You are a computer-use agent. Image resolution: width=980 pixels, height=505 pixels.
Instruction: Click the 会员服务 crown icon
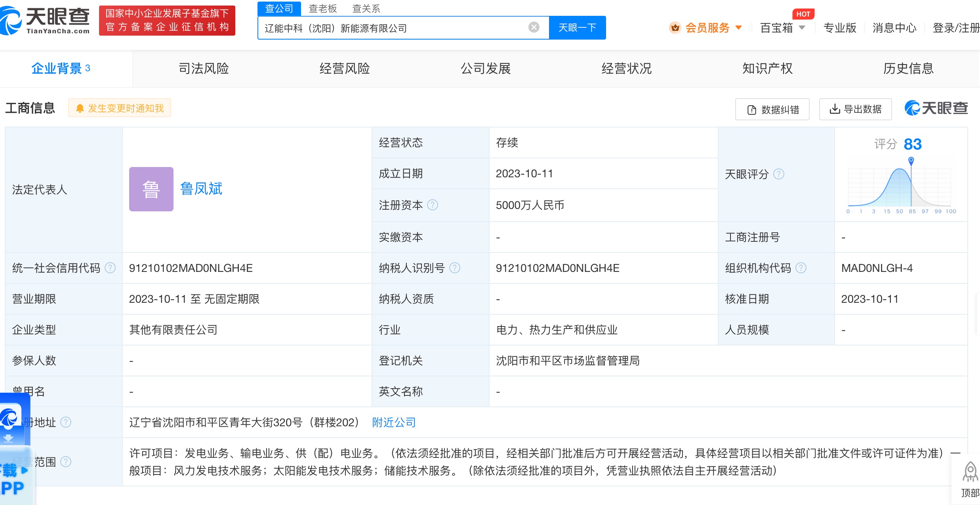click(675, 28)
